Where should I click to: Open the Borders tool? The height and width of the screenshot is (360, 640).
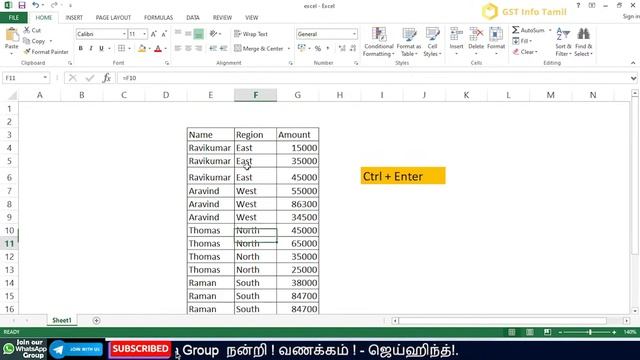point(122,49)
